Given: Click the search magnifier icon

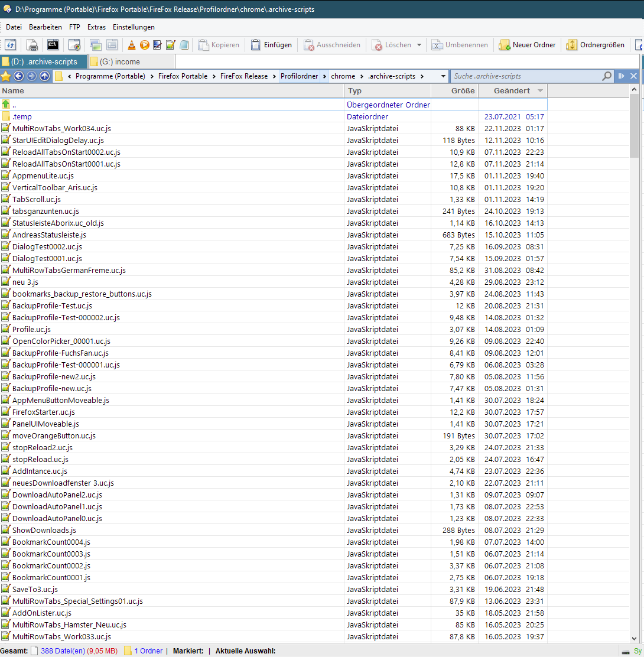Looking at the screenshot, I should click(x=607, y=76).
